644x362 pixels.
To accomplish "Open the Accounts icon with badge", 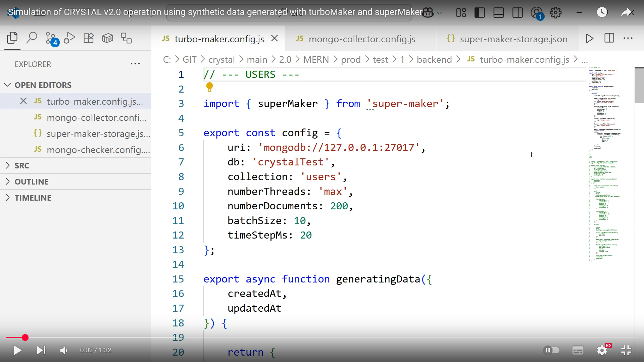I will [537, 13].
